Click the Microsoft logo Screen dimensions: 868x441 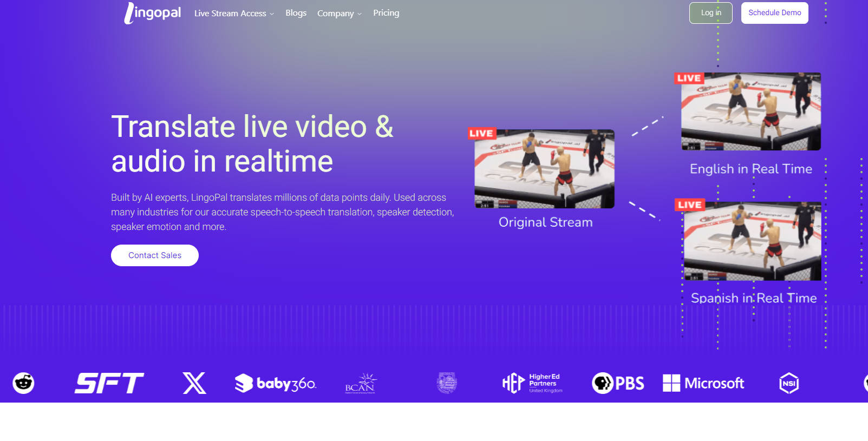(703, 383)
